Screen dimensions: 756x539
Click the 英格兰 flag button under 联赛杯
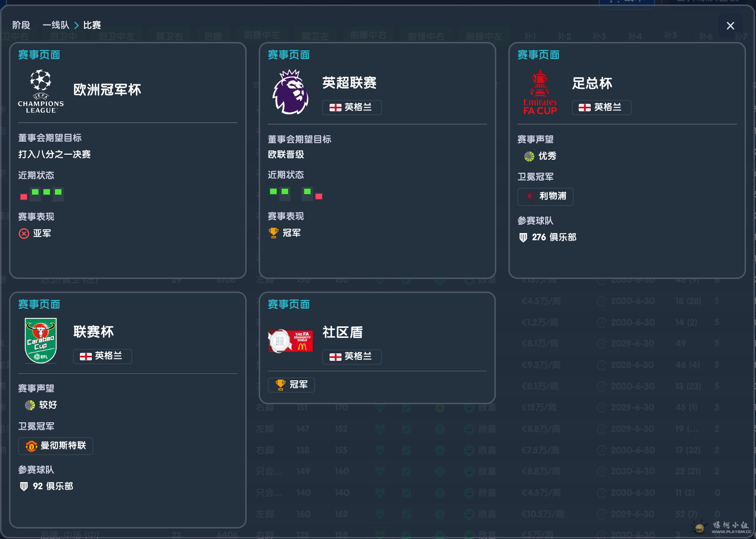(x=102, y=356)
